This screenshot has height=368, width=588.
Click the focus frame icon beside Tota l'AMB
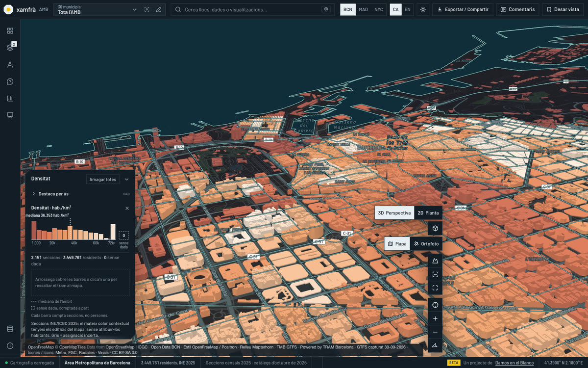click(x=147, y=9)
